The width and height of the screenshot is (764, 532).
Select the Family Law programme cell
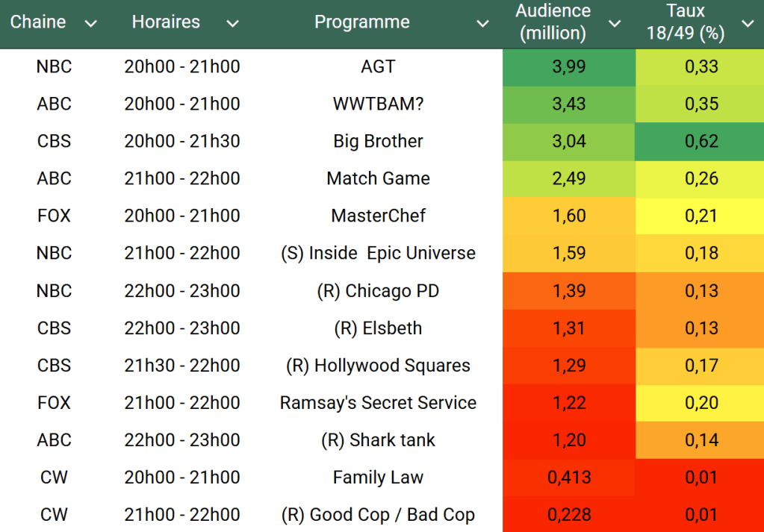coord(378,478)
